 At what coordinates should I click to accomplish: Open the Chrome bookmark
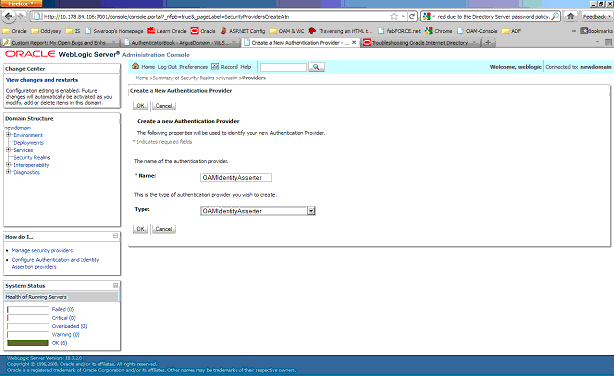click(x=439, y=31)
